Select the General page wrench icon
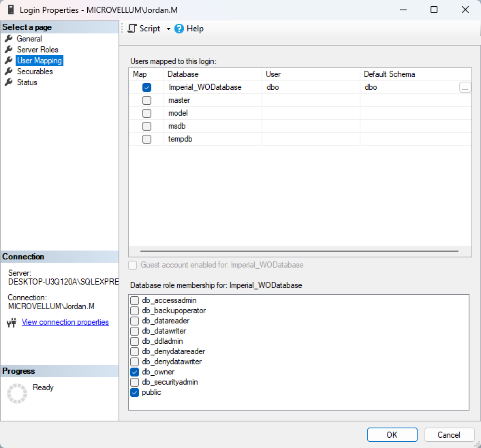The height and width of the screenshot is (448, 481). coord(9,39)
